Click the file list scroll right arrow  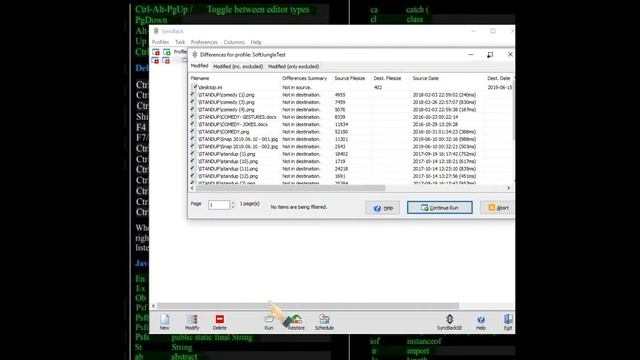[x=509, y=188]
